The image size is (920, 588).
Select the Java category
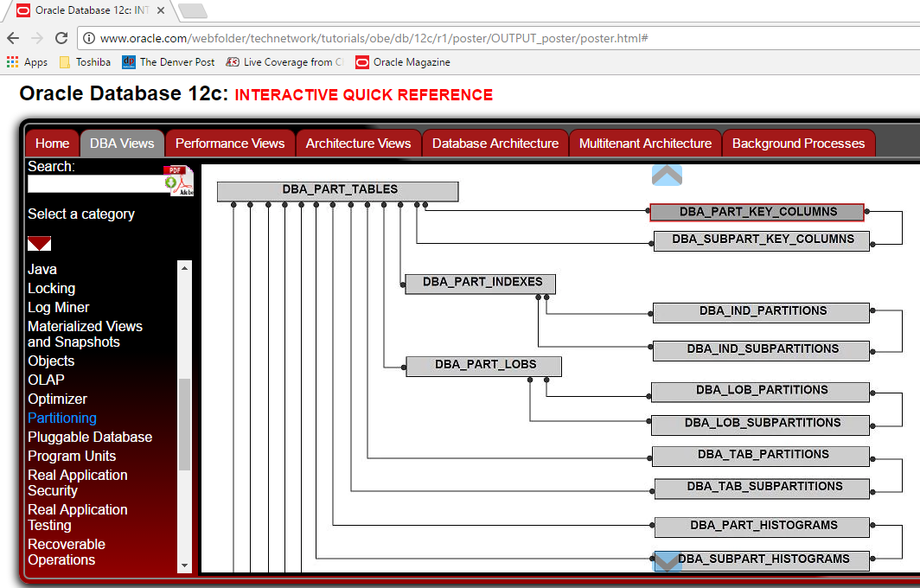(x=42, y=269)
